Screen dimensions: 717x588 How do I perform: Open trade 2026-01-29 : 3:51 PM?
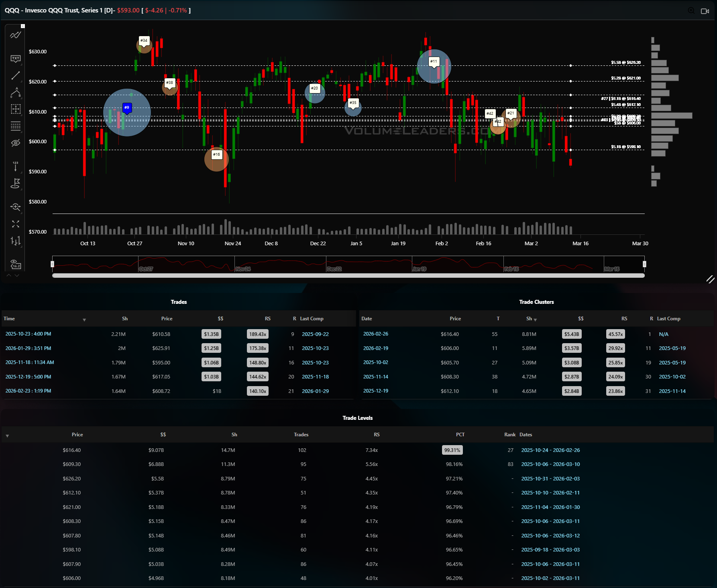click(28, 348)
